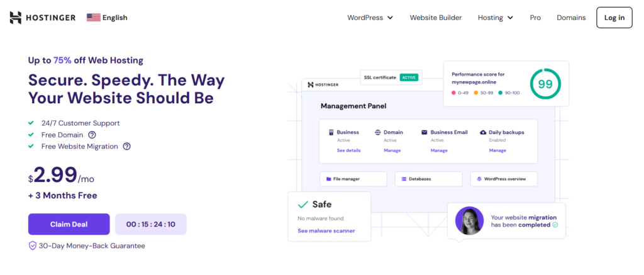Click the money-back guarantee shield icon
Image resolution: width=644 pixels, height=275 pixels.
pos(33,245)
